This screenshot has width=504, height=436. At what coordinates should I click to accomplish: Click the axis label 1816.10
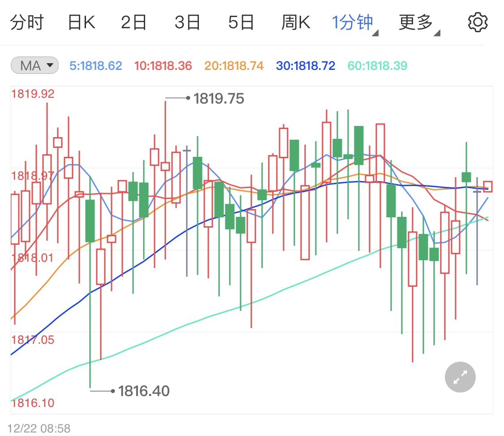tap(33, 403)
